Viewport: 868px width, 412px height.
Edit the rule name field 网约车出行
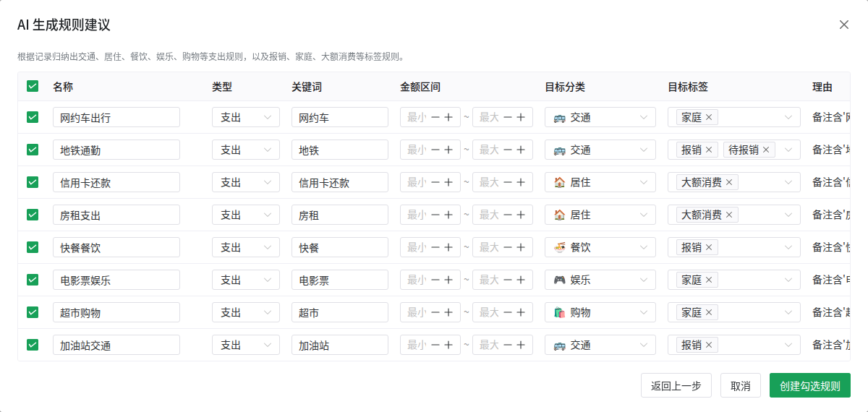point(116,117)
